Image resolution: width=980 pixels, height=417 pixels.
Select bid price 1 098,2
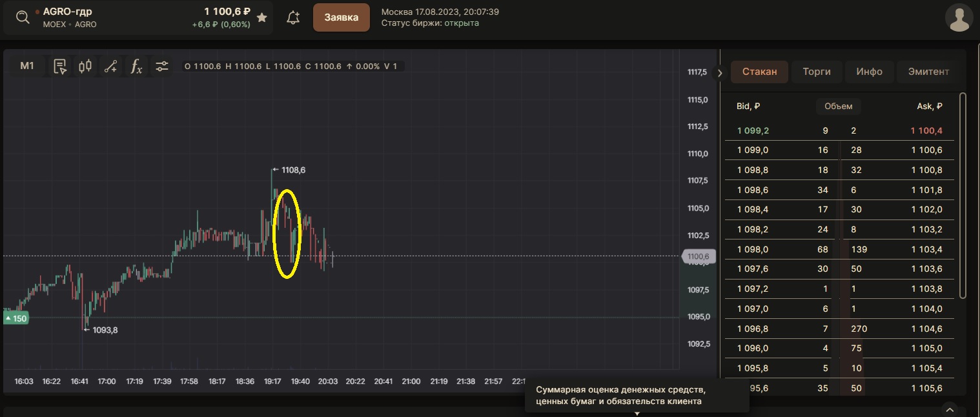click(x=753, y=230)
